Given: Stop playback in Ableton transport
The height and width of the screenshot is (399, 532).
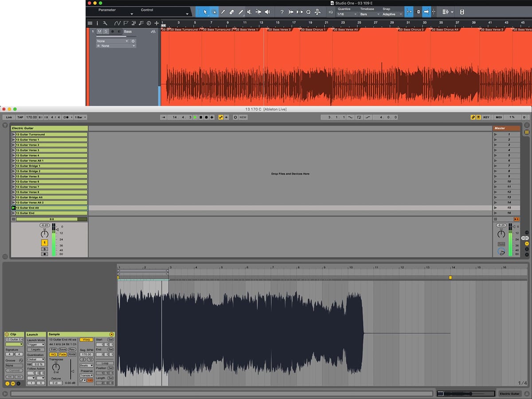Looking at the screenshot, I should [x=200, y=117].
